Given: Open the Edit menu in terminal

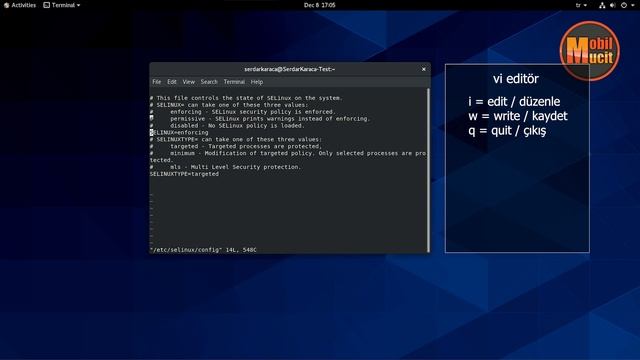Looking at the screenshot, I should click(172, 82).
